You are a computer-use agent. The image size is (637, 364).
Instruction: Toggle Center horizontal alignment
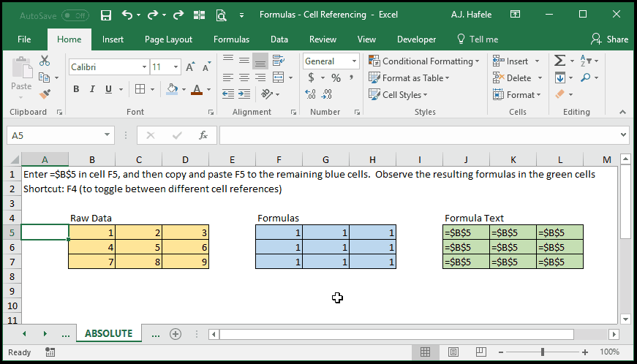[x=244, y=77]
